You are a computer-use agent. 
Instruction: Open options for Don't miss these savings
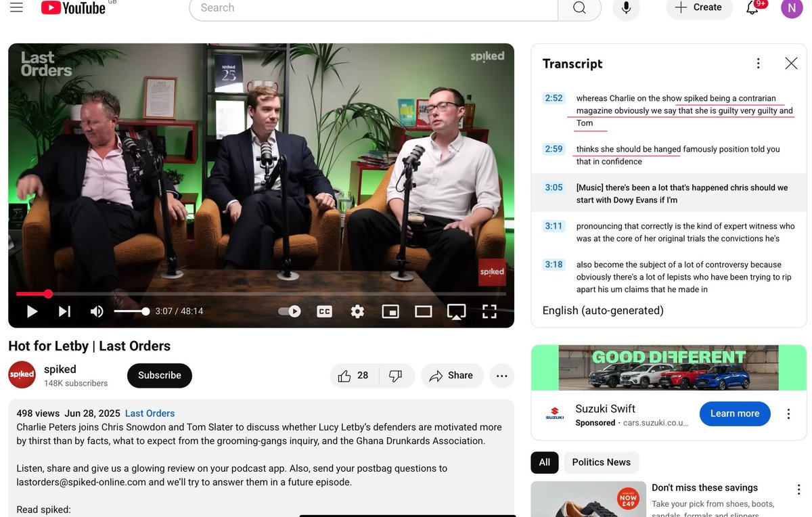(x=800, y=489)
